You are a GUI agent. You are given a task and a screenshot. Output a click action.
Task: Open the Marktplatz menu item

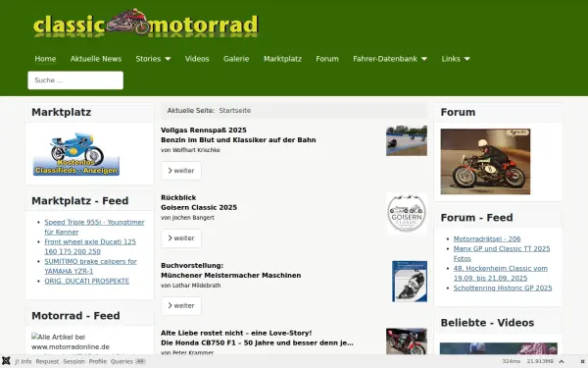(x=282, y=59)
